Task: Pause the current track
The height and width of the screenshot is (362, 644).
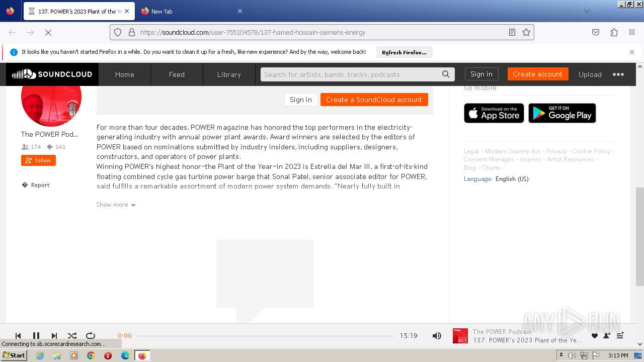Action: (36, 336)
